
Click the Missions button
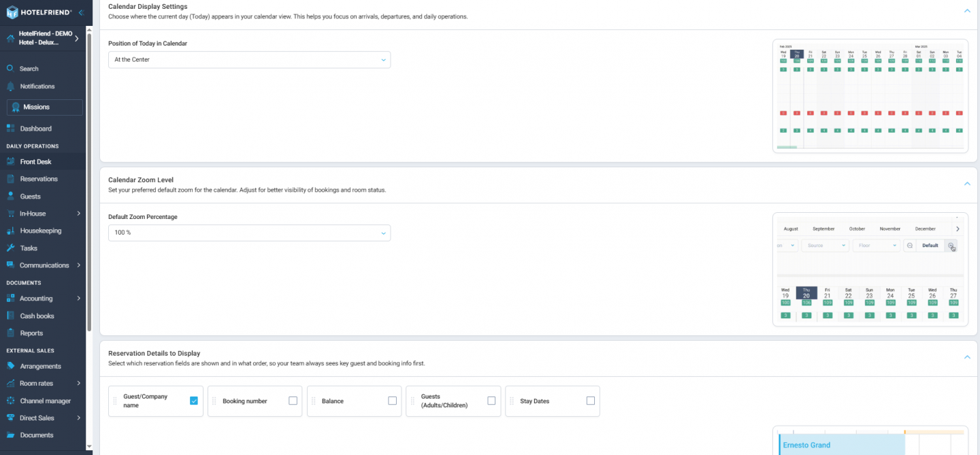[x=44, y=107]
